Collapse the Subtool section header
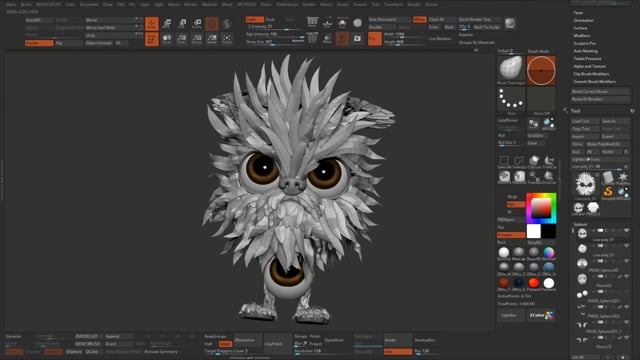Viewport: 640px width, 360px height. coord(580,224)
